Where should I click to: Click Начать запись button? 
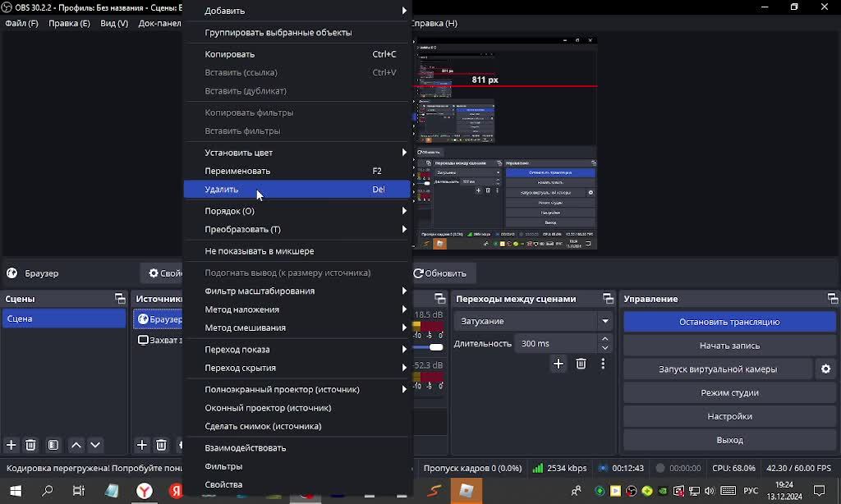(729, 346)
